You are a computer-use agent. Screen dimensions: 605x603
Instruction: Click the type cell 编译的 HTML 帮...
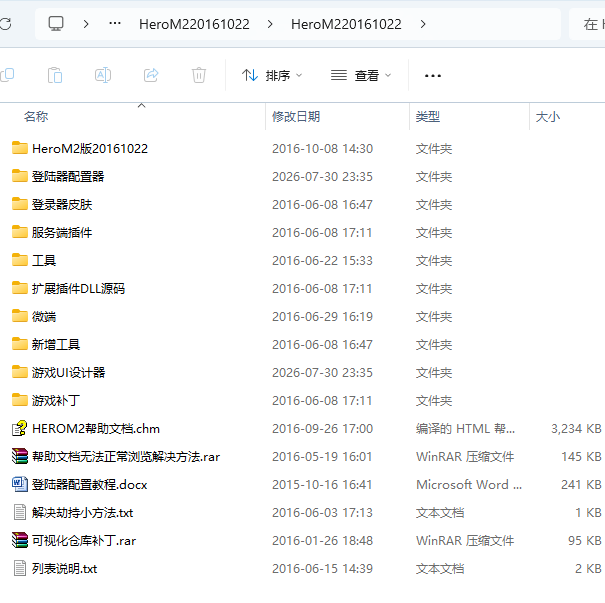465,429
